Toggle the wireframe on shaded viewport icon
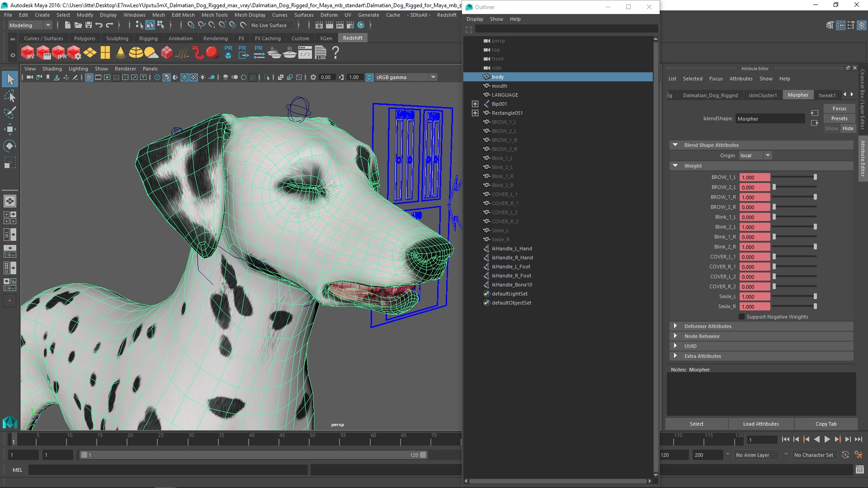The width and height of the screenshot is (868, 488). 184,77
